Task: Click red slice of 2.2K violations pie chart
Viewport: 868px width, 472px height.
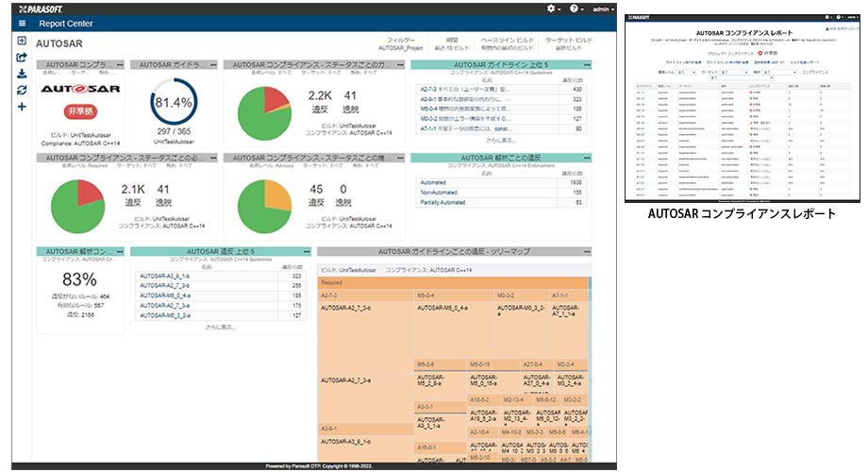Action: [275, 98]
